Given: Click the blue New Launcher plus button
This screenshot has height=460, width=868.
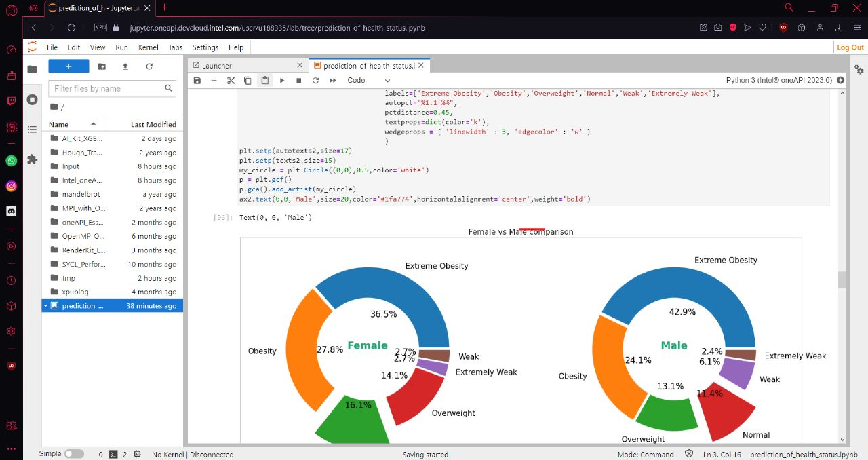Looking at the screenshot, I should coord(68,66).
